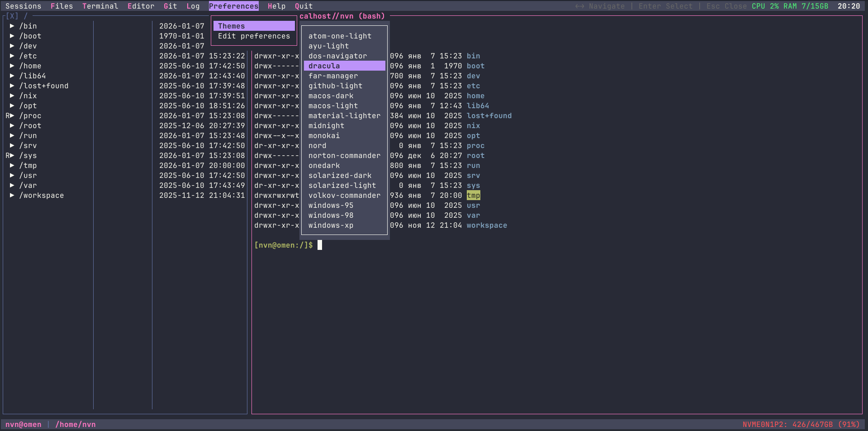Expand the /workspace tree arrow

click(x=12, y=196)
